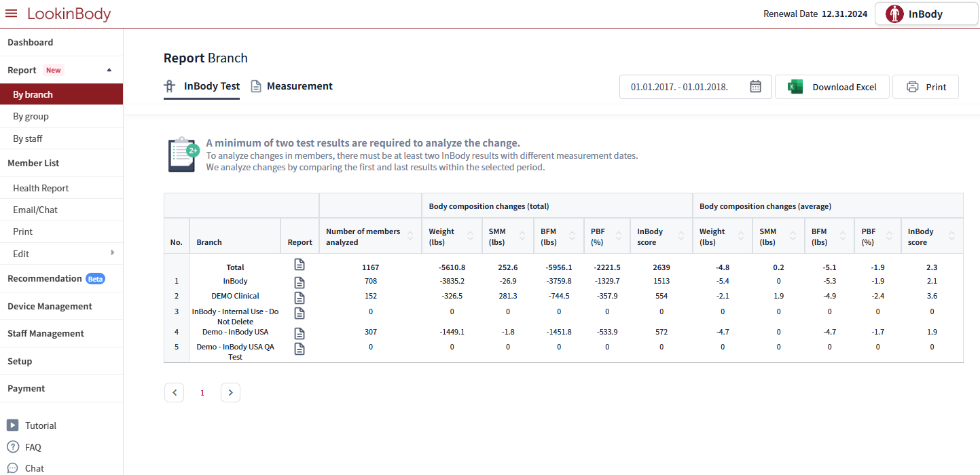Collapse the Report sidebar section
This screenshot has height=475, width=980.
pos(109,70)
